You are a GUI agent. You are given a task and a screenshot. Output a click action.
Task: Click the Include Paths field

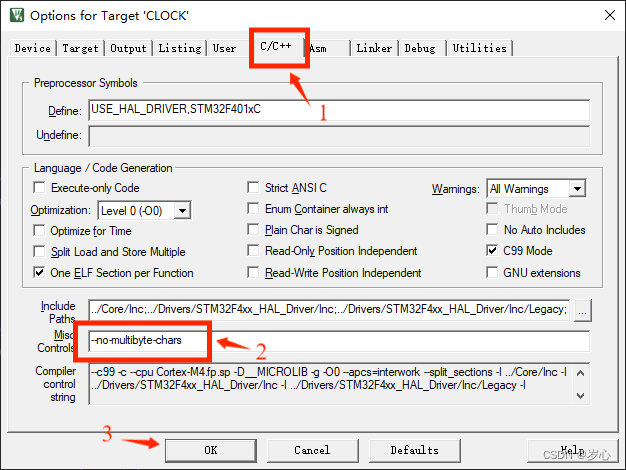(329, 310)
